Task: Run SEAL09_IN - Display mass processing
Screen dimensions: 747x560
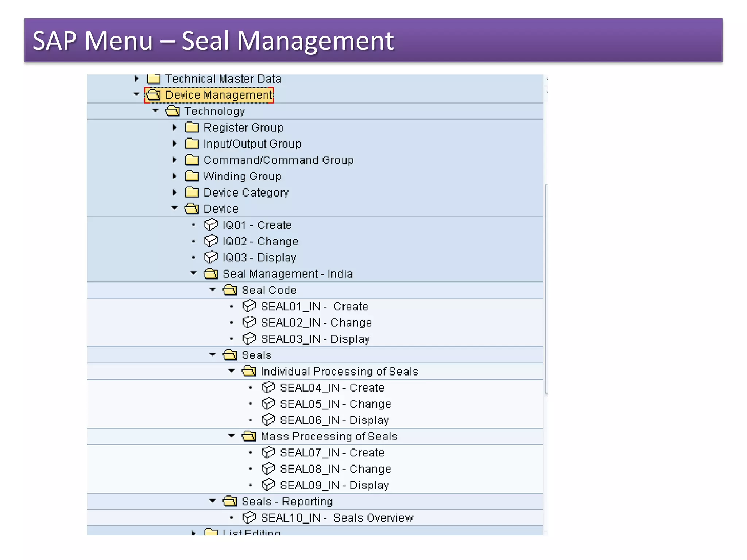Action: (334, 485)
